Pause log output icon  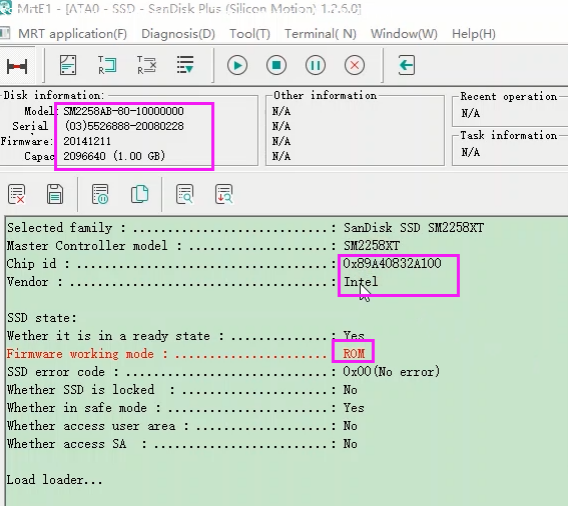pyautogui.click(x=100, y=194)
